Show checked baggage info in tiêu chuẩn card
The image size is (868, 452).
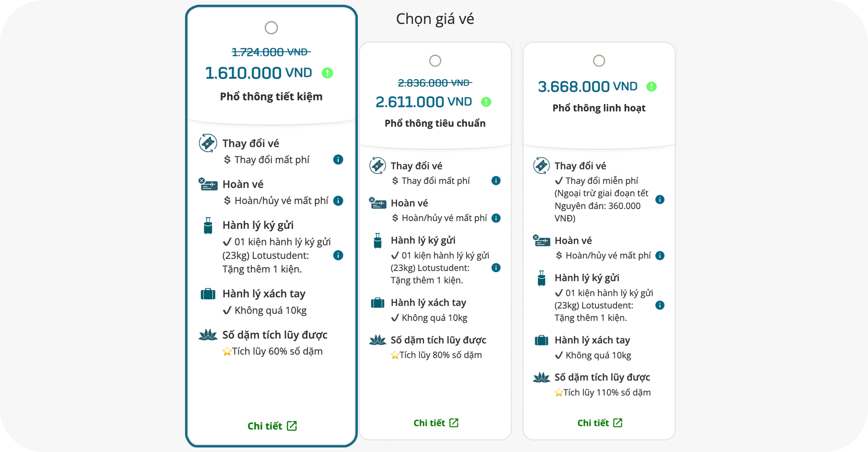pos(496,268)
